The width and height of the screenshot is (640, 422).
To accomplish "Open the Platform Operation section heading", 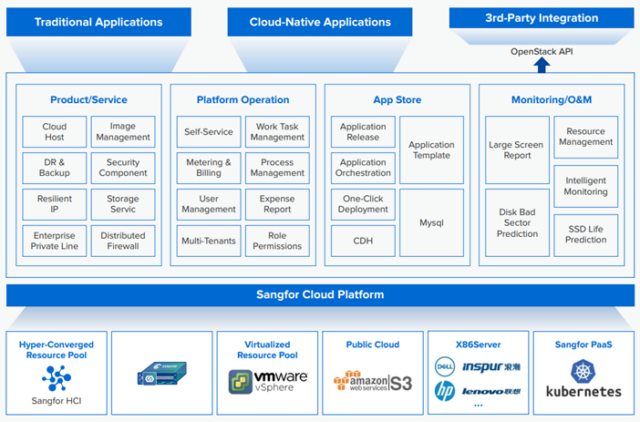I will (x=243, y=100).
